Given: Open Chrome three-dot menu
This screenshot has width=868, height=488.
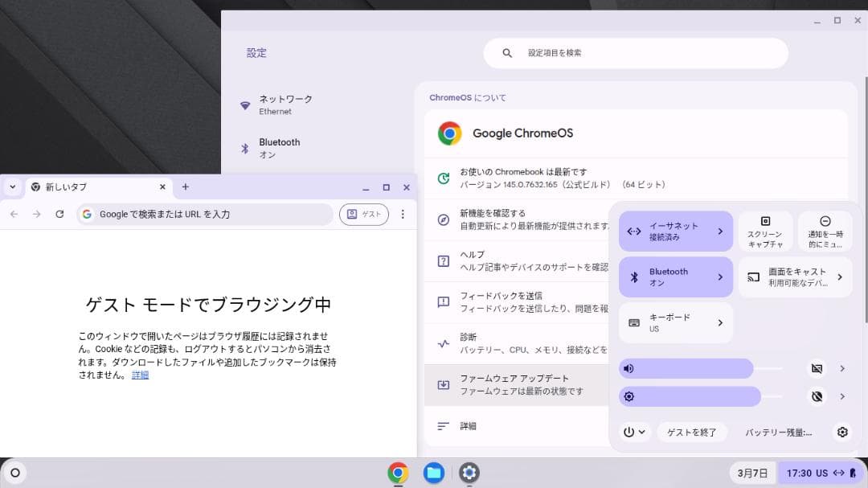Looking at the screenshot, I should click(403, 215).
